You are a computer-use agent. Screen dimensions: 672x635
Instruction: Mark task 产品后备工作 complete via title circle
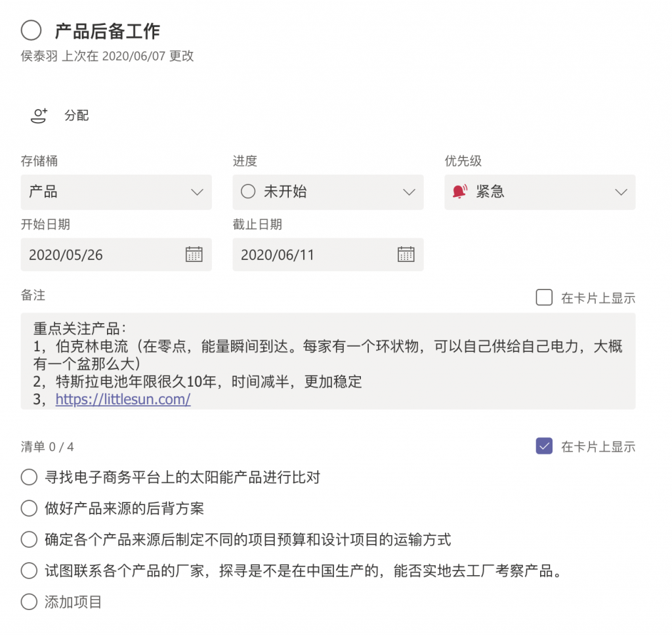(31, 30)
